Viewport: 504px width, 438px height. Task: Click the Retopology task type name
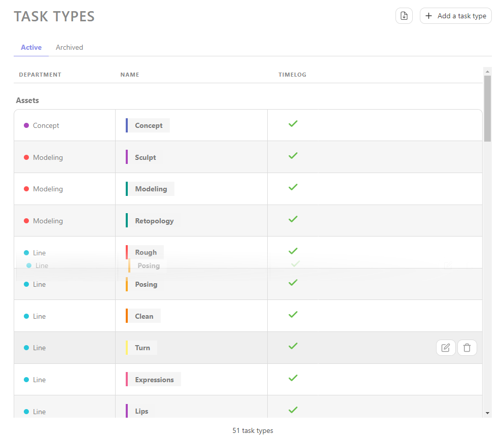[154, 221]
